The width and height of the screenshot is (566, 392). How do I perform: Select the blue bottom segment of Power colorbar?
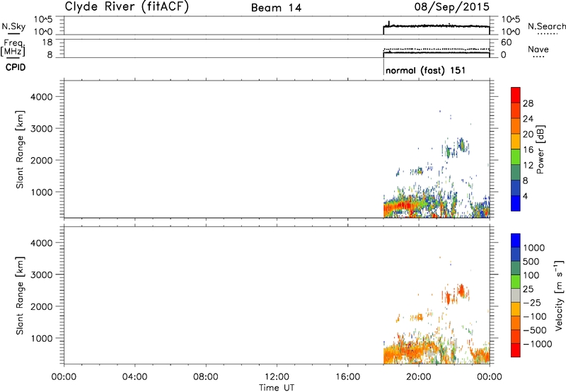pos(516,203)
